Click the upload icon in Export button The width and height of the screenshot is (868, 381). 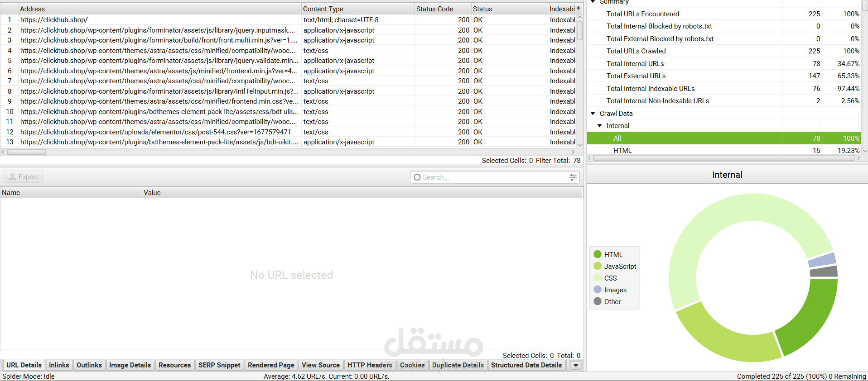click(x=13, y=177)
